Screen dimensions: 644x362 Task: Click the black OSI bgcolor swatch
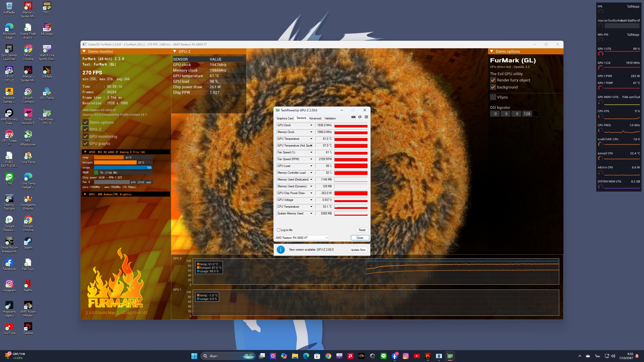click(536, 114)
